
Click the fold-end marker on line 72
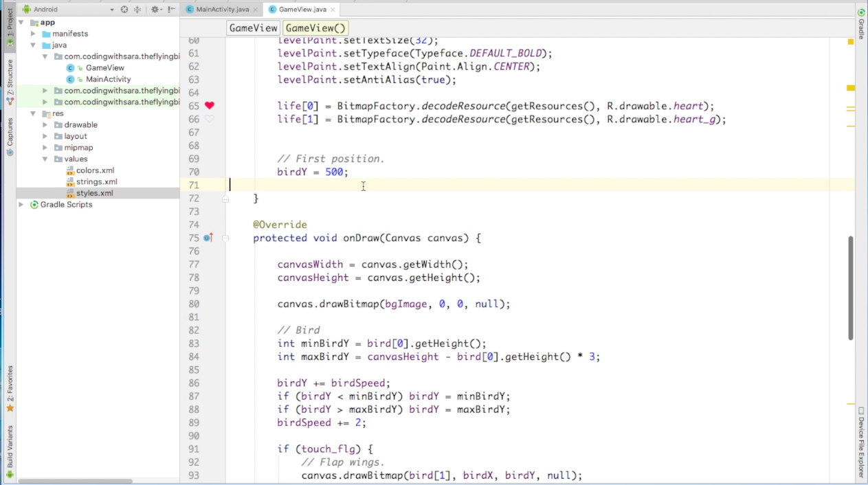(225, 199)
